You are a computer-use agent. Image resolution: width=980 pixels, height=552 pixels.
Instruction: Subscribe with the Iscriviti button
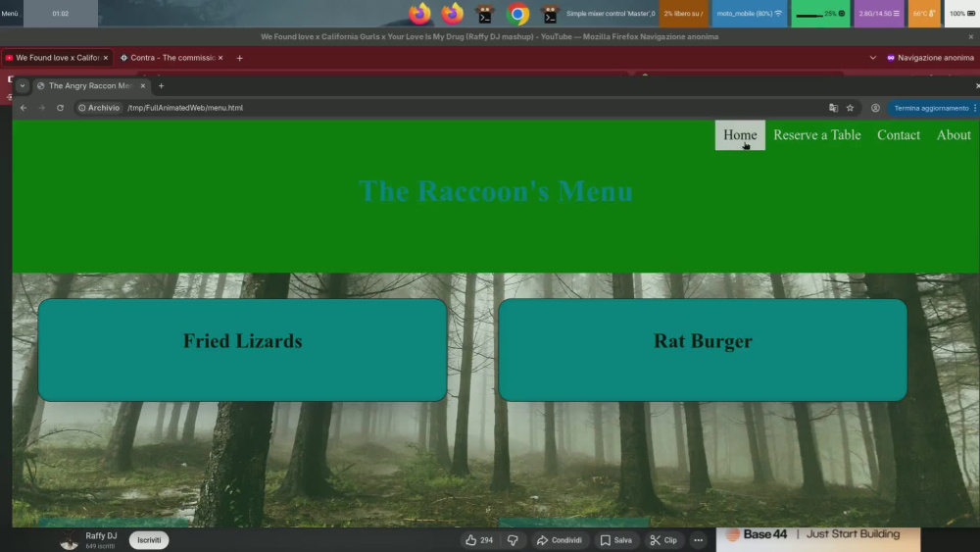tap(149, 540)
